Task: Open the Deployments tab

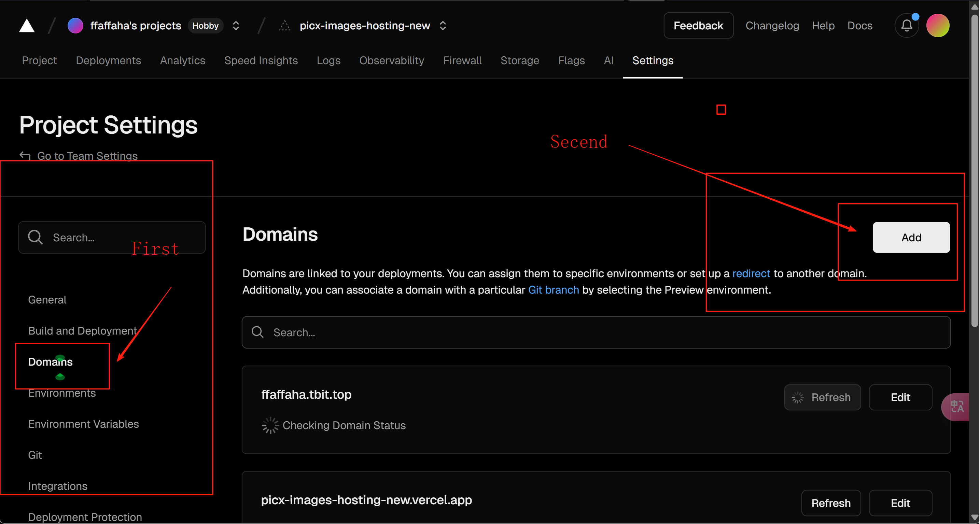Action: [109, 60]
